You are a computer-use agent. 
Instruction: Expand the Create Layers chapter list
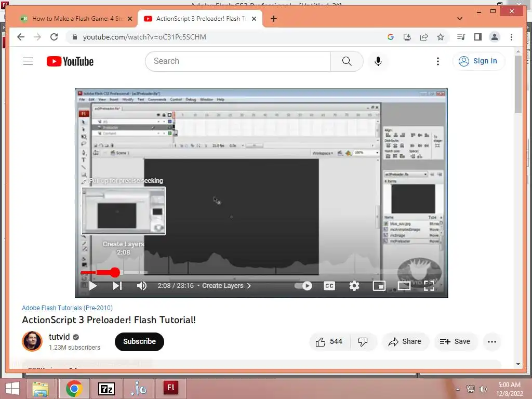pyautogui.click(x=227, y=286)
